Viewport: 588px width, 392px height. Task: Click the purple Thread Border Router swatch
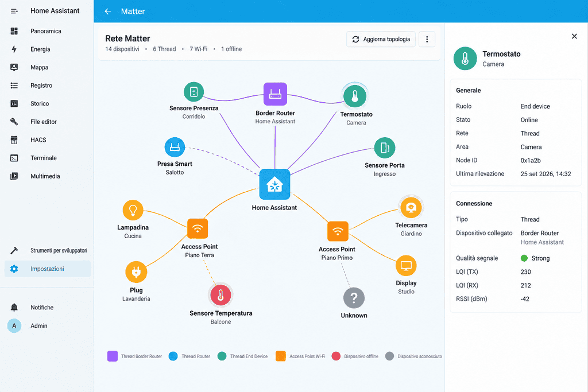(113, 356)
